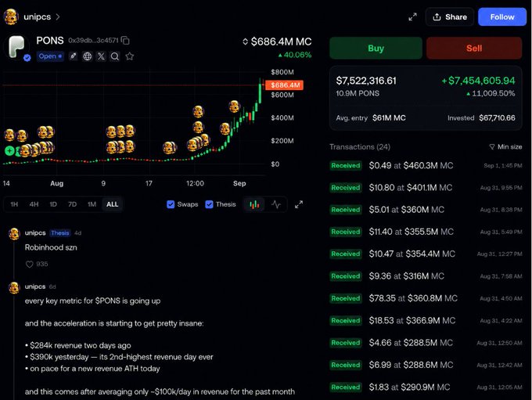Open Received $78.35 at $360.8M MC transaction

[x=426, y=298]
